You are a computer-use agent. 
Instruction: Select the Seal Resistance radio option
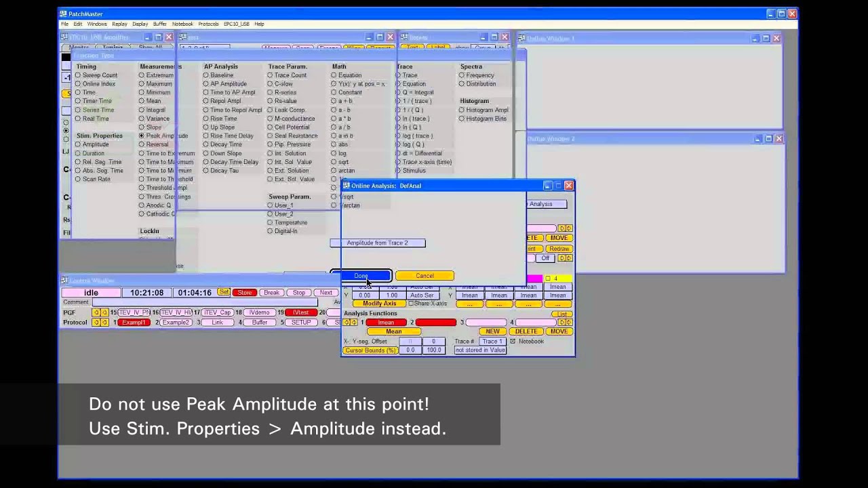pyautogui.click(x=270, y=136)
